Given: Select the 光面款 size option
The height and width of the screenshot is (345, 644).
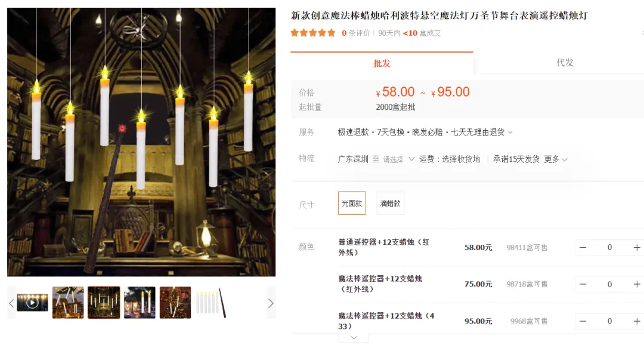Looking at the screenshot, I should click(352, 203).
